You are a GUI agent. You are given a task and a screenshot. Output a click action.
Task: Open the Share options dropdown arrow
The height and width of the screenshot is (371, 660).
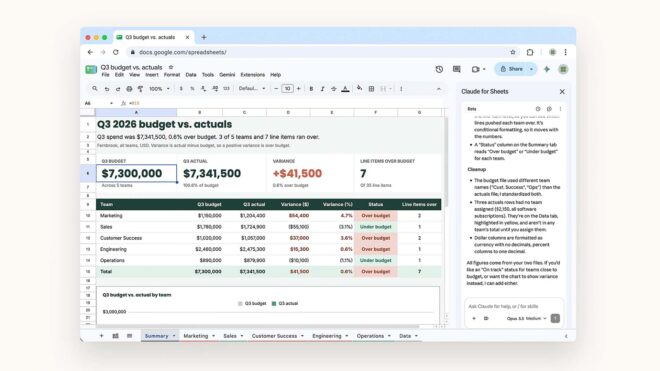[532, 69]
